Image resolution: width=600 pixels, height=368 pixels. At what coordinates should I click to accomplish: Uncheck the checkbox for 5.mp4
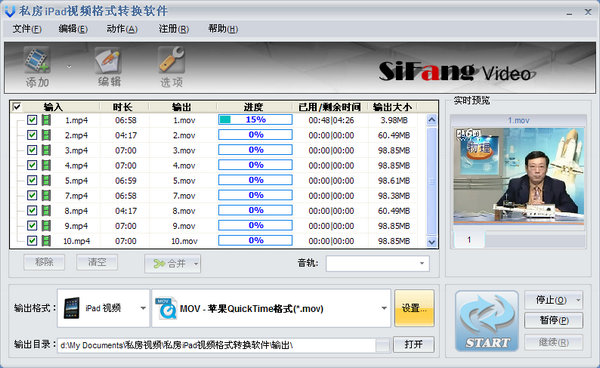tap(32, 181)
